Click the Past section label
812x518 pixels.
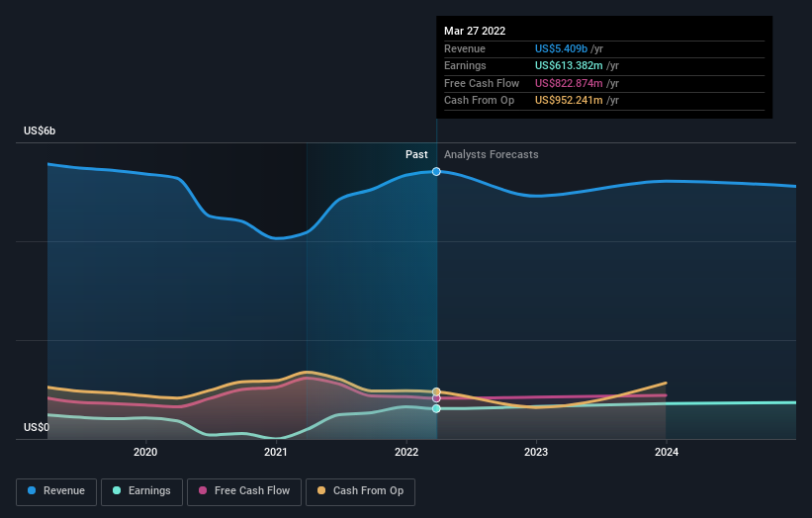pyautogui.click(x=416, y=155)
